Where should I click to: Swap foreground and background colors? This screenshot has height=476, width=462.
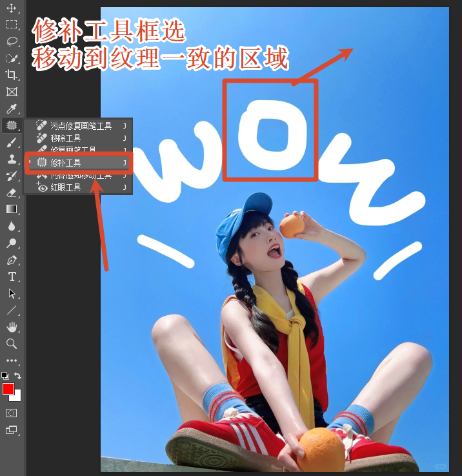(x=17, y=376)
